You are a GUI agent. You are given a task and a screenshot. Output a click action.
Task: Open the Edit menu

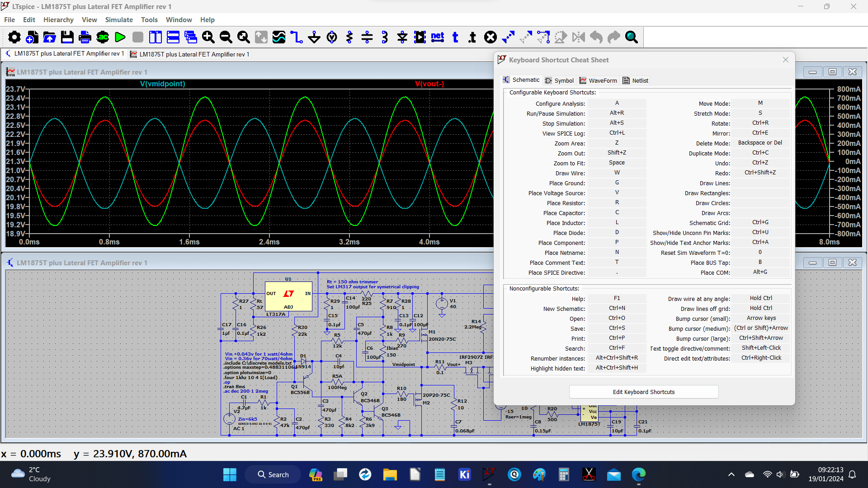(x=29, y=20)
